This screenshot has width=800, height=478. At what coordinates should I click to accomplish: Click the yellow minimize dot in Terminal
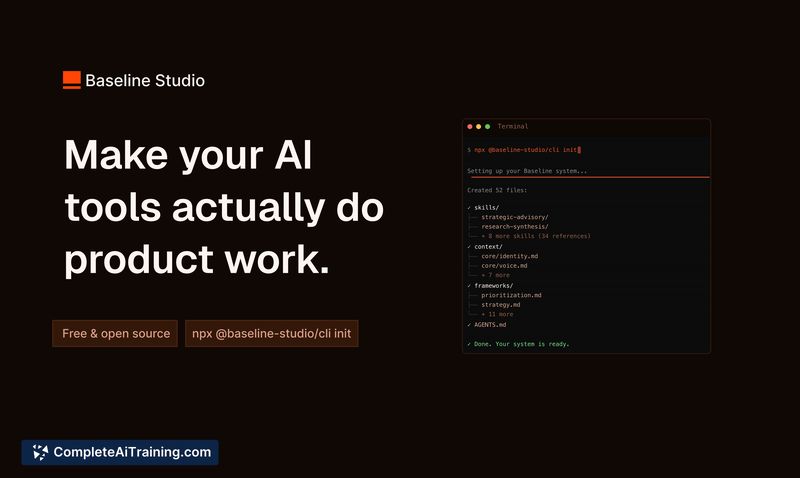tap(479, 127)
